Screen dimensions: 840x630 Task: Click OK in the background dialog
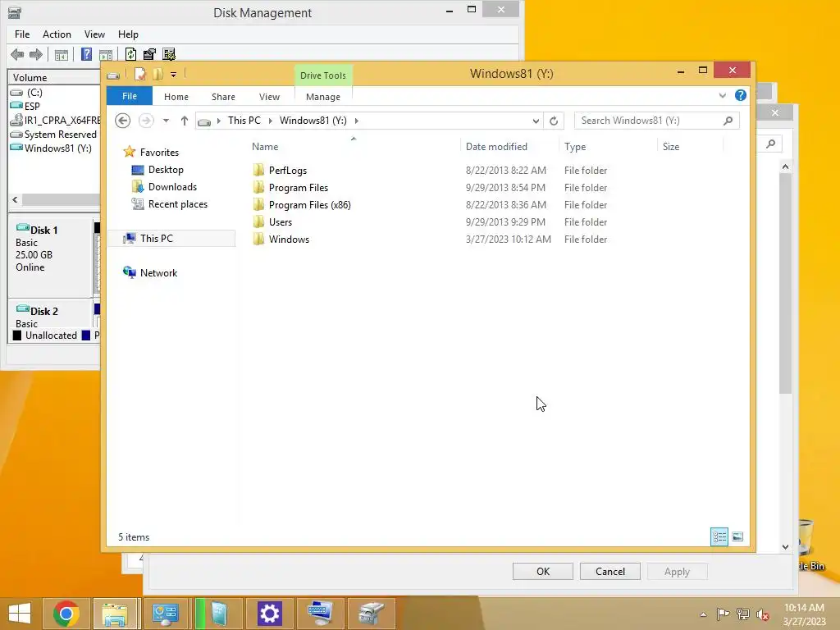coord(543,572)
